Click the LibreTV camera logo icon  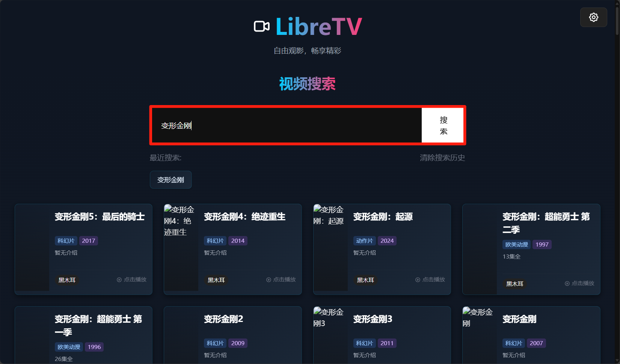click(262, 27)
